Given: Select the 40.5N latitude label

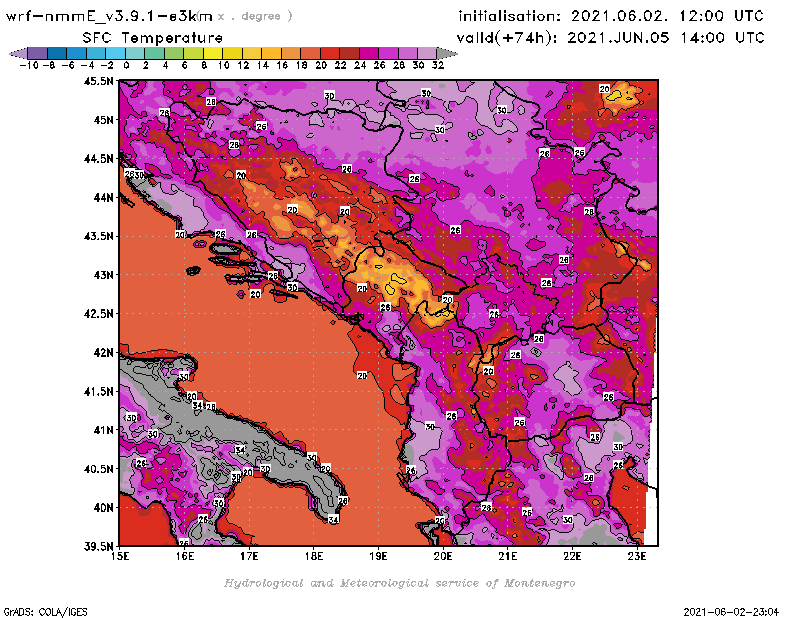Looking at the screenshot, I should tap(98, 468).
